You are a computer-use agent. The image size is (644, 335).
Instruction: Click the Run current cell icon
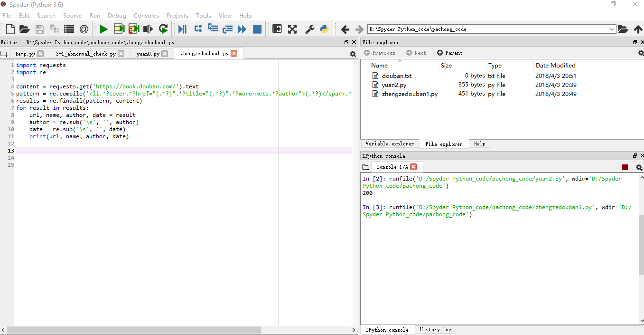point(119,29)
